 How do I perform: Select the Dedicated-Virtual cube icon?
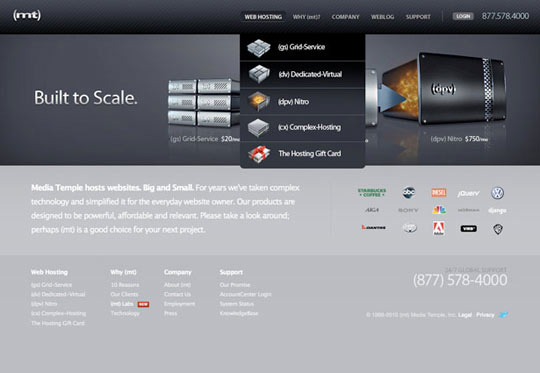tap(259, 74)
